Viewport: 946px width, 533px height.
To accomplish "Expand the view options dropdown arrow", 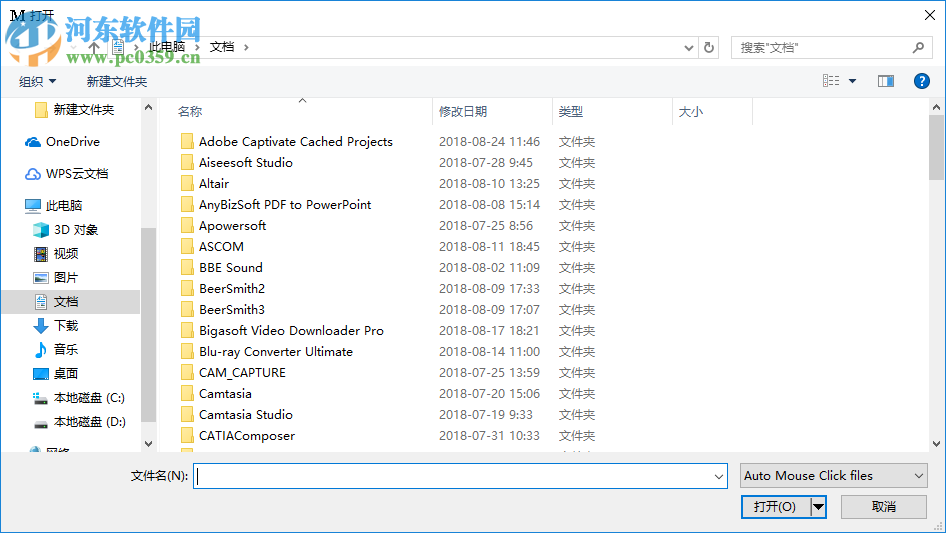I will click(852, 81).
